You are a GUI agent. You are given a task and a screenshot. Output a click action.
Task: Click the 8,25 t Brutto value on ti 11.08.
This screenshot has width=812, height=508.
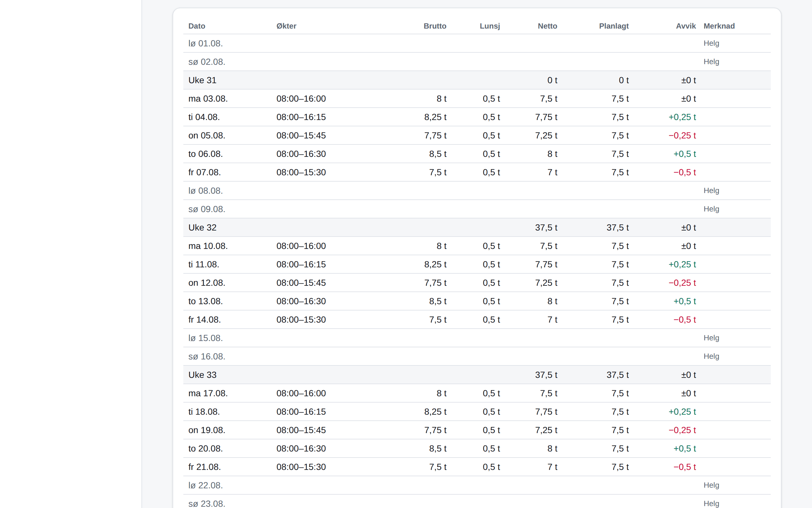(435, 264)
